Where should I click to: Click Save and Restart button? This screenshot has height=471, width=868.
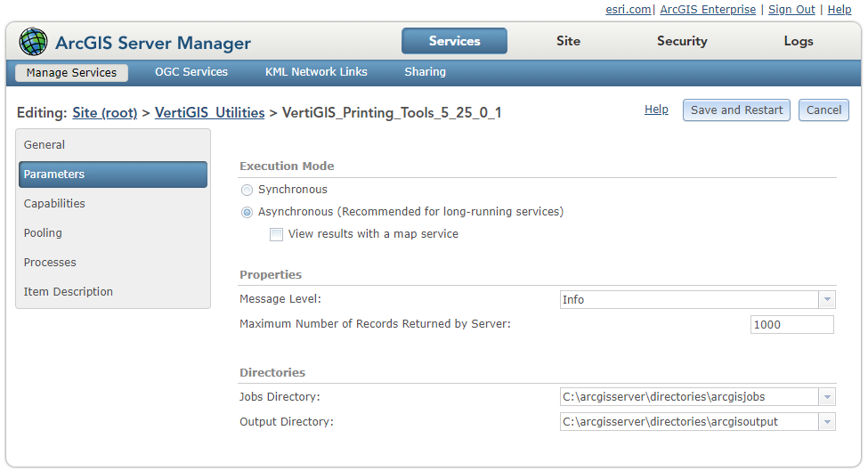tap(736, 110)
